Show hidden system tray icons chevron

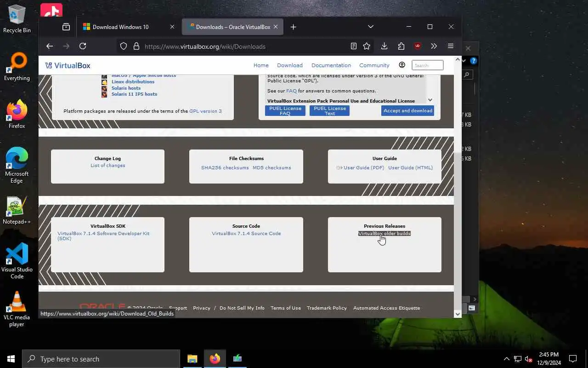[507, 359]
